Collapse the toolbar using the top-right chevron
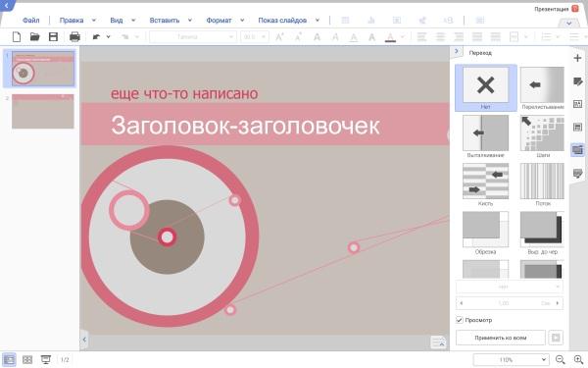This screenshot has width=588, height=368. pyautogui.click(x=568, y=23)
